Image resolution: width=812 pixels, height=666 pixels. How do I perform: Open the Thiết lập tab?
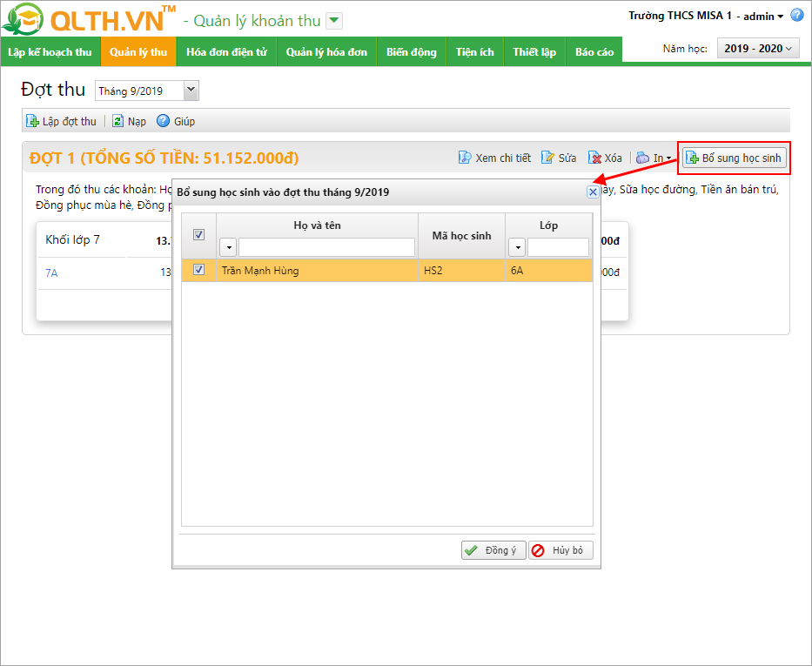534,51
